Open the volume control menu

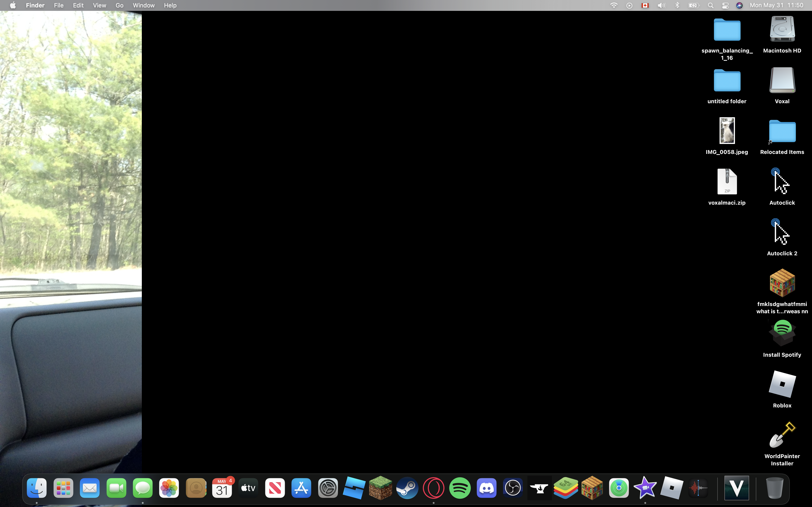click(x=661, y=5)
